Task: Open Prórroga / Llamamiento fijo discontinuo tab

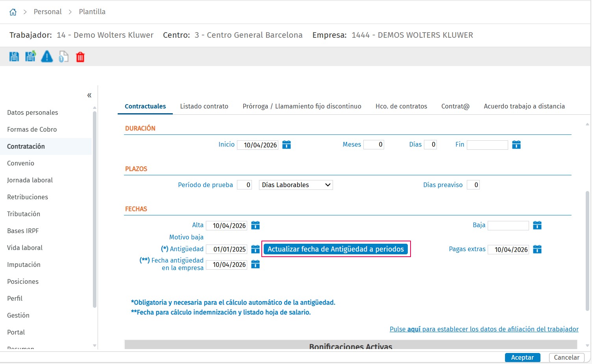Action: pos(302,106)
